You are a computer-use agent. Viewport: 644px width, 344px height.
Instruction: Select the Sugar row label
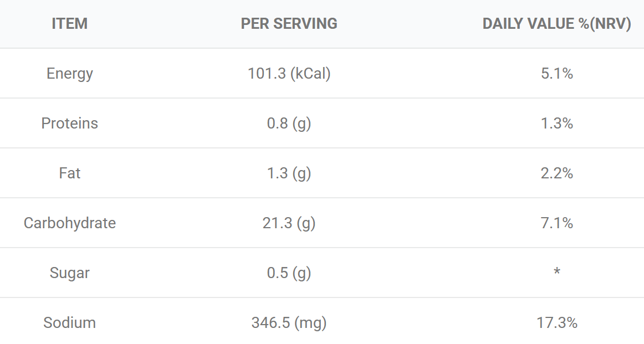(69, 274)
